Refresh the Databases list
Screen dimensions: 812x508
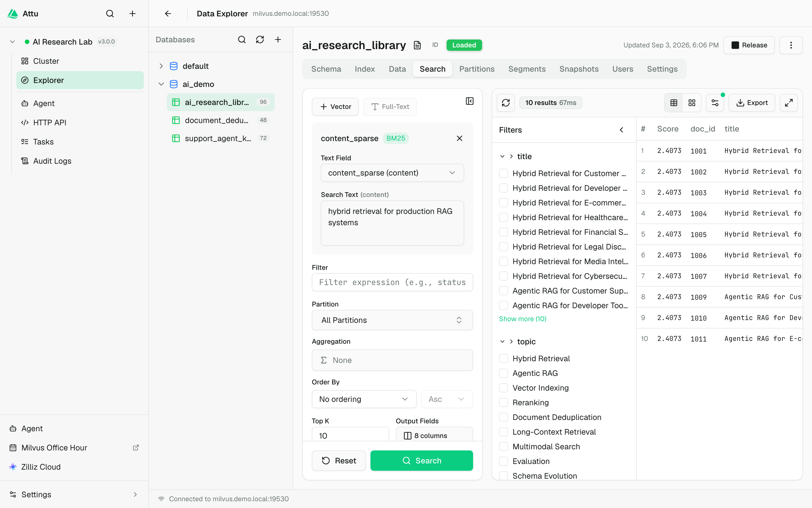coord(260,40)
